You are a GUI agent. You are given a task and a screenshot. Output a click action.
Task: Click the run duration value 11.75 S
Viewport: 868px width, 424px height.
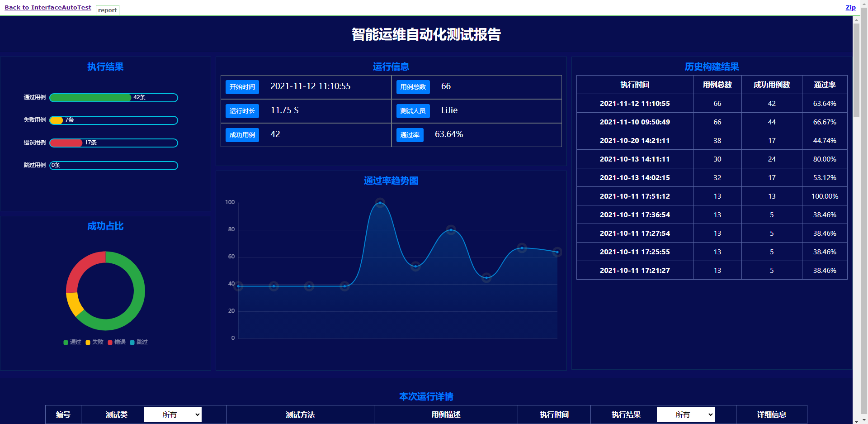pos(284,110)
